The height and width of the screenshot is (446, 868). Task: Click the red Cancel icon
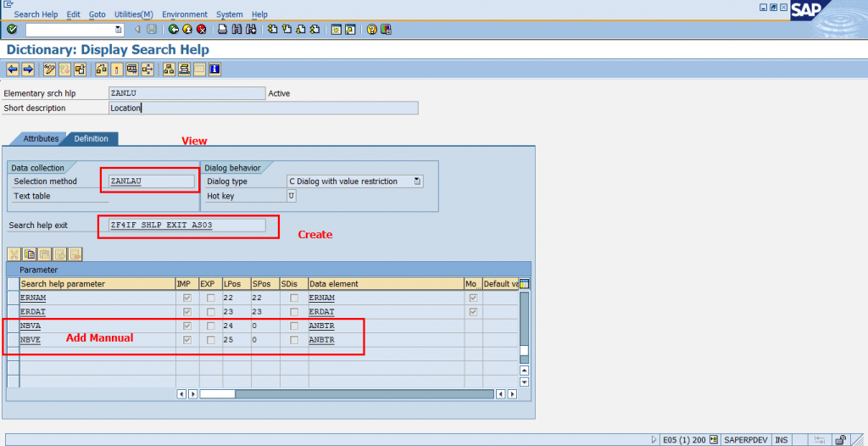click(202, 30)
